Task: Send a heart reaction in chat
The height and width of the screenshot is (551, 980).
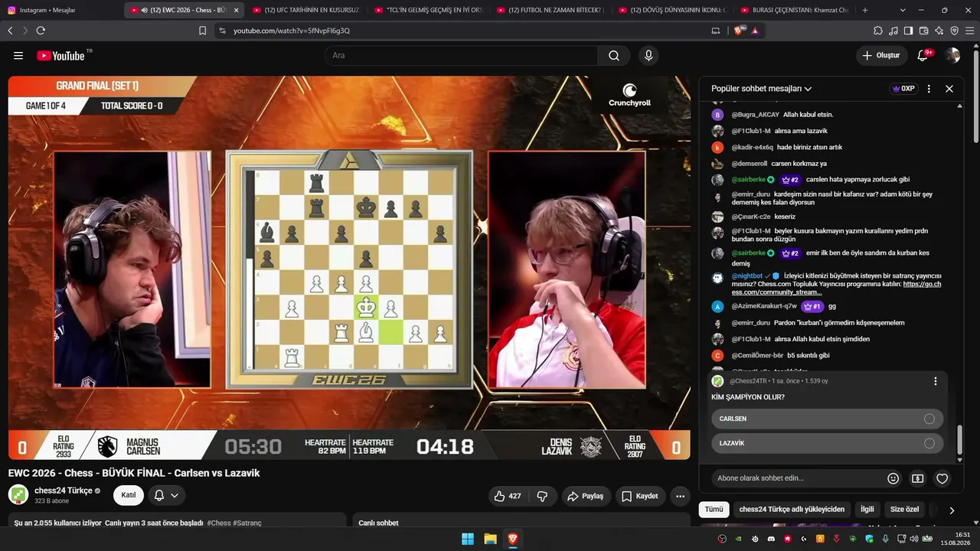Action: 942,478
